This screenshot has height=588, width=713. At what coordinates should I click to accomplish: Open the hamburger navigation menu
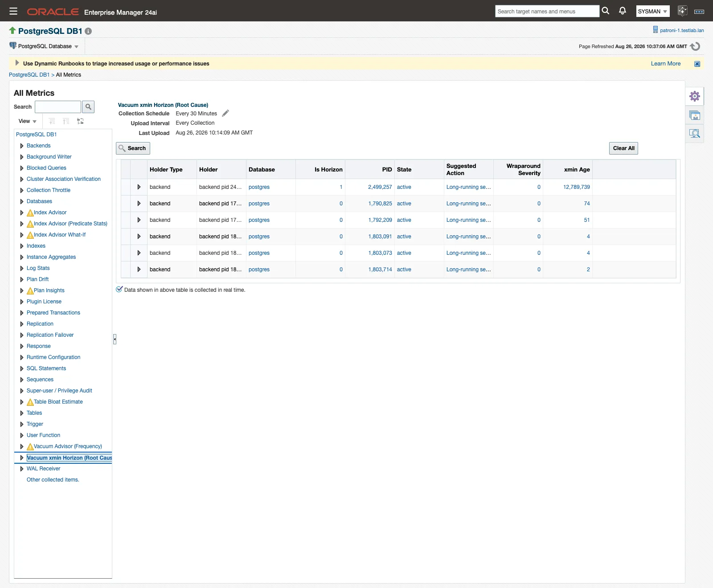(13, 11)
